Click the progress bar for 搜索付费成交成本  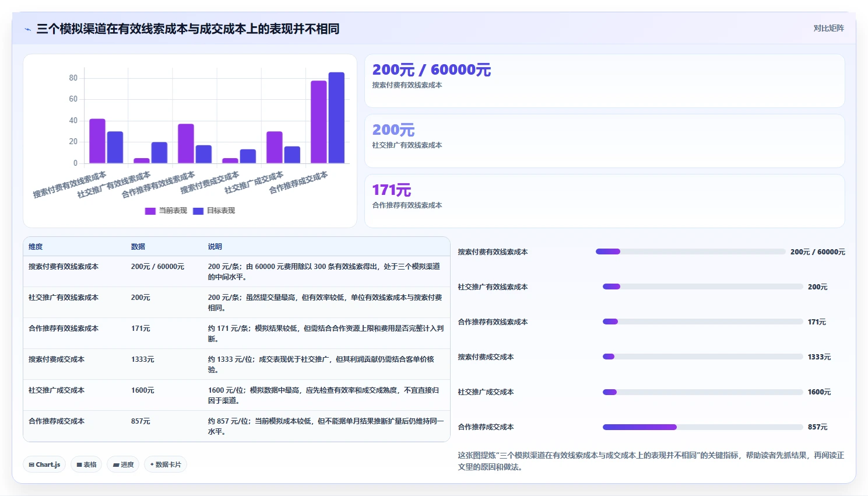point(703,357)
